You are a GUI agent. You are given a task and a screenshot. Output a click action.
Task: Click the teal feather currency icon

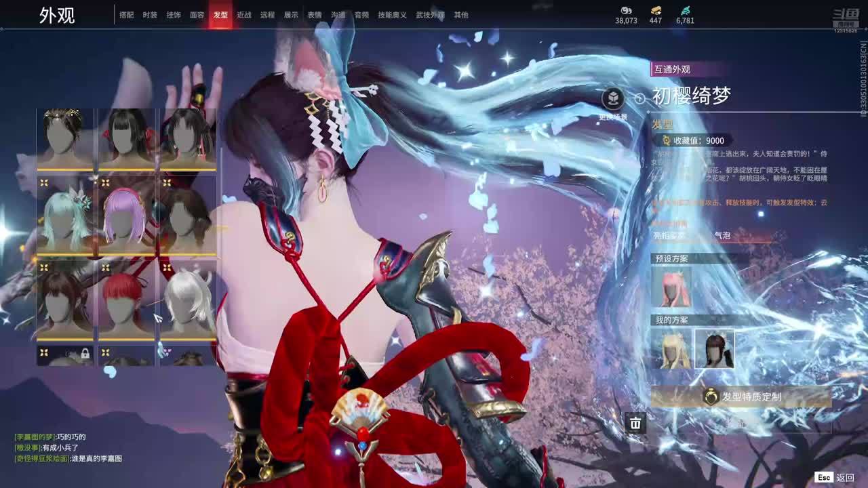pos(685,10)
